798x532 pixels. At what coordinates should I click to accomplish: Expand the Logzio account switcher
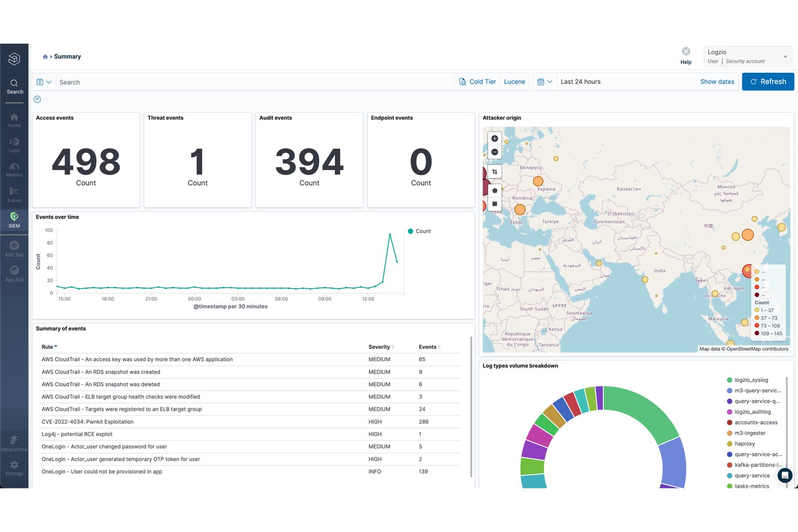[x=748, y=56]
